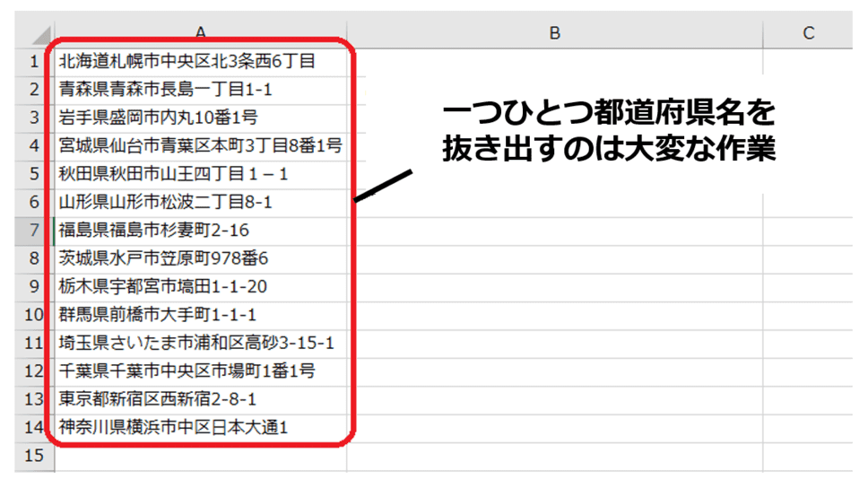Image resolution: width=868 pixels, height=488 pixels.
Task: Select column C header
Action: (808, 33)
